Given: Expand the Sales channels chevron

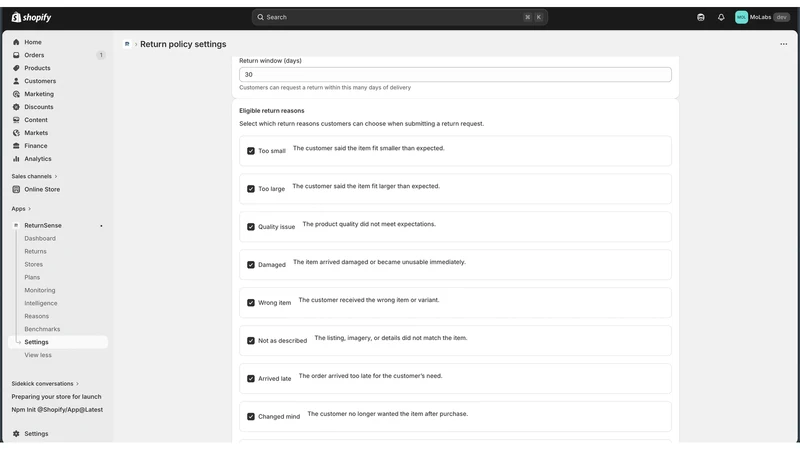Looking at the screenshot, I should (x=56, y=177).
